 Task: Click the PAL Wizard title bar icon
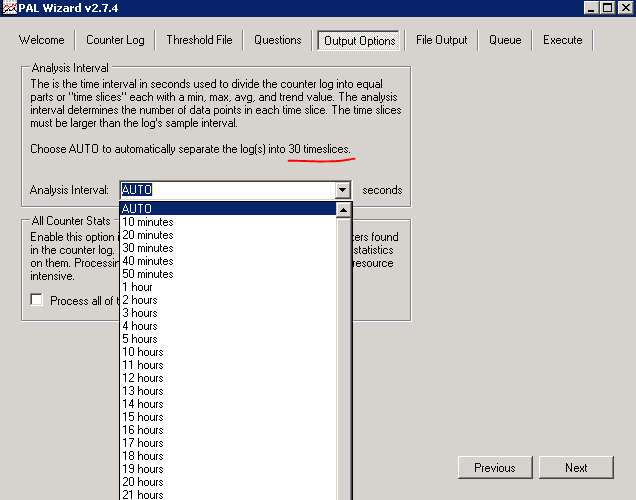9,8
